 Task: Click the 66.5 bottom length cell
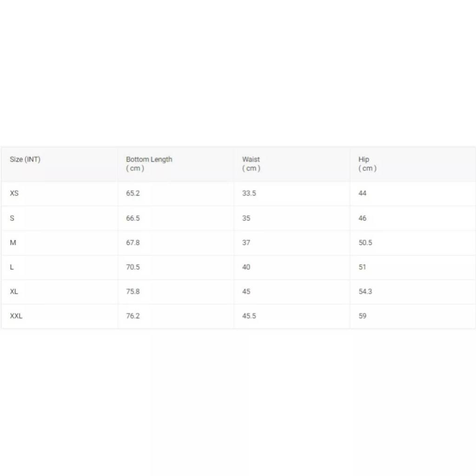[x=133, y=218]
